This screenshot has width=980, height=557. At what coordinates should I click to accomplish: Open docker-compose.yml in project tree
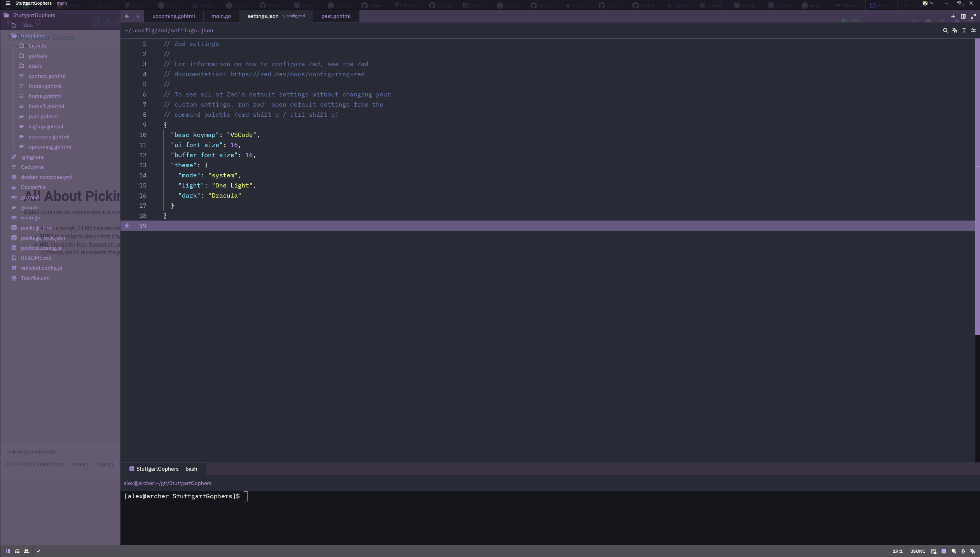(46, 177)
